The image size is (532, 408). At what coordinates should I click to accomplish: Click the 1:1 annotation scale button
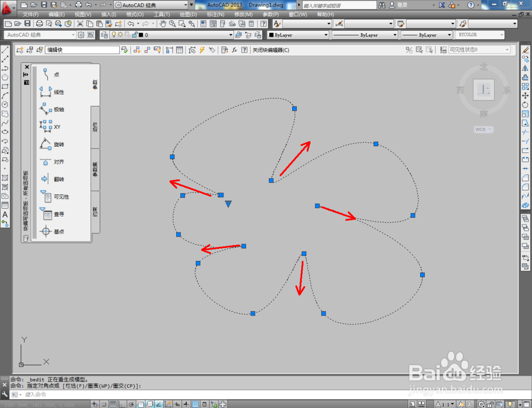point(445,404)
